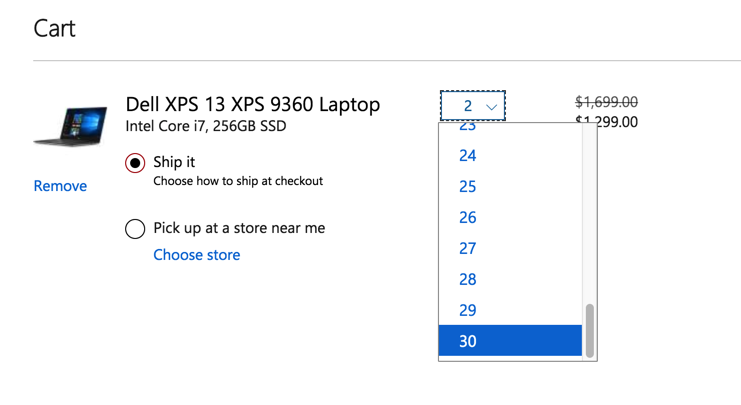The height and width of the screenshot is (405, 741).
Task: Click the Choose how to ship at checkout text
Action: pyautogui.click(x=238, y=182)
